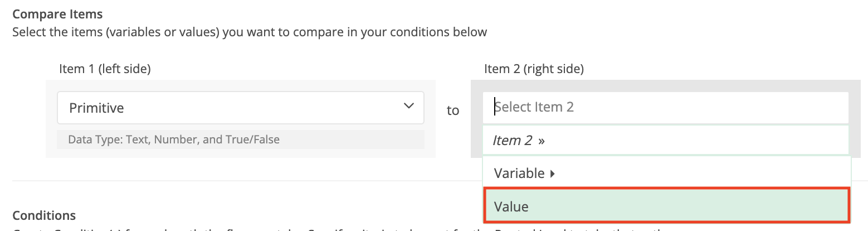This screenshot has height=231, width=868.
Task: Click the » double-chevron after Item 2
Action: pyautogui.click(x=541, y=141)
